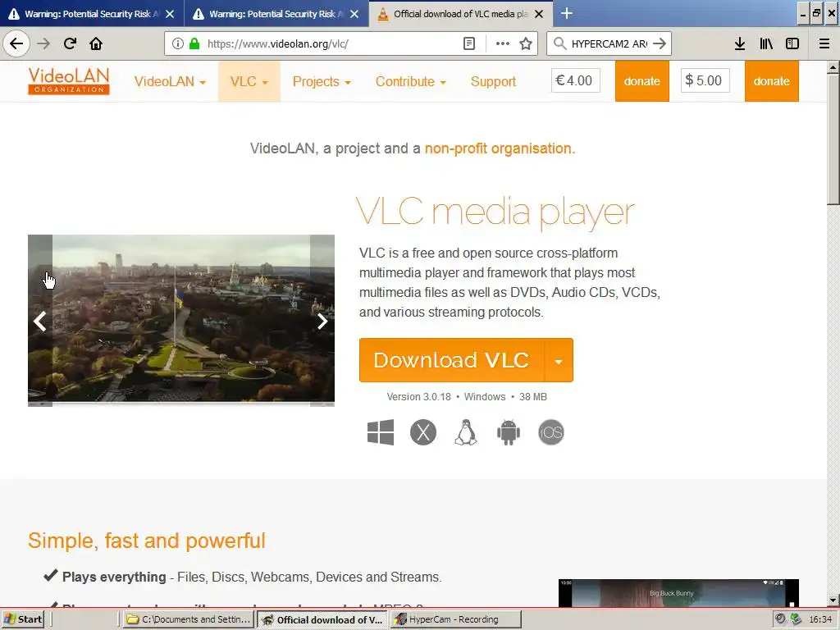840x630 pixels.
Task: Show next slide in image carousel
Action: [322, 322]
